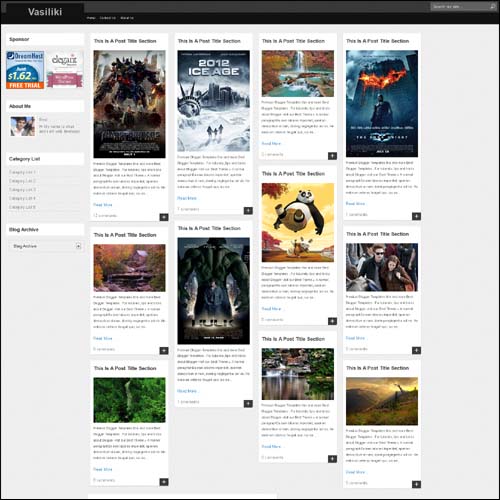Open post title above Hulk poster

point(209,228)
